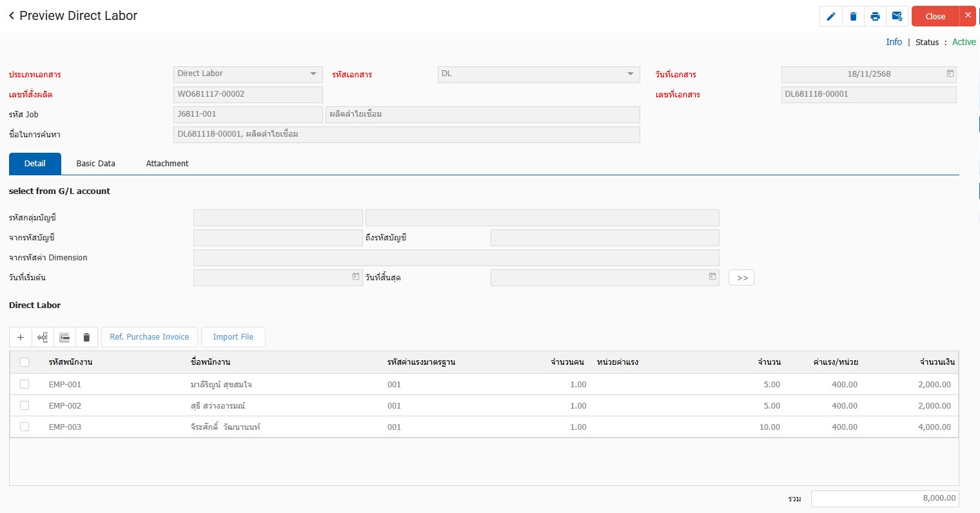Toggle the select-all header checkbox

[24, 362]
